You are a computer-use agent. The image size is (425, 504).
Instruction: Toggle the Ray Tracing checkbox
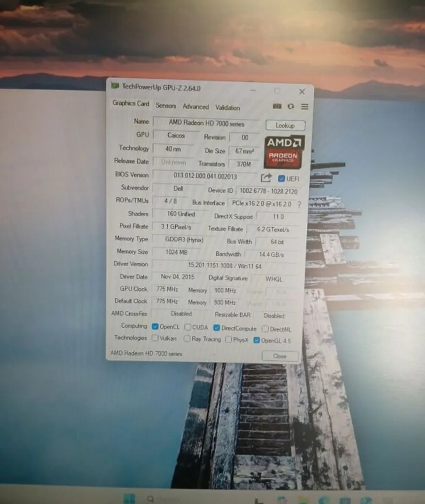pyautogui.click(x=187, y=339)
